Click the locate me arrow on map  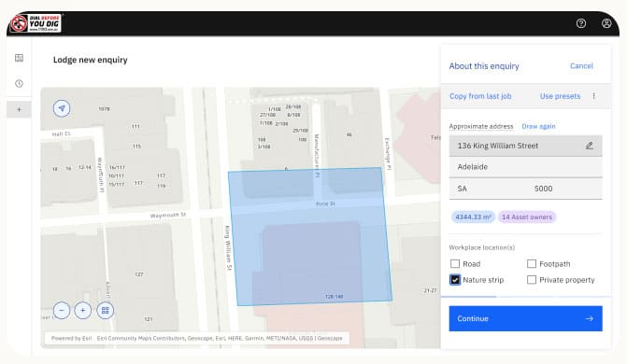[x=62, y=108]
